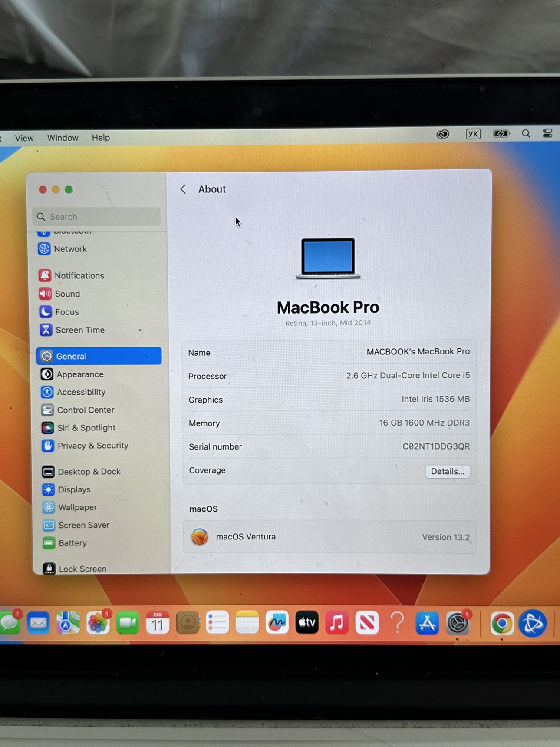Open Reminders from the Dock
Screen dimensions: 560x747
click(x=217, y=623)
